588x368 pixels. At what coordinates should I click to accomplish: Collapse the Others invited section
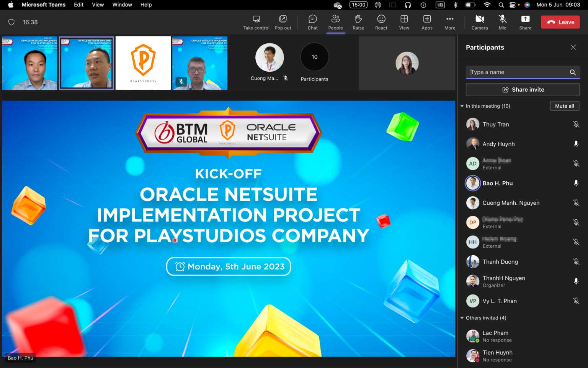pos(462,318)
